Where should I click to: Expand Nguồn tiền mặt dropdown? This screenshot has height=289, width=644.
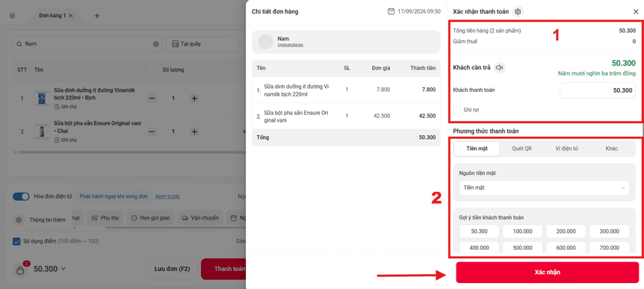pyautogui.click(x=544, y=187)
